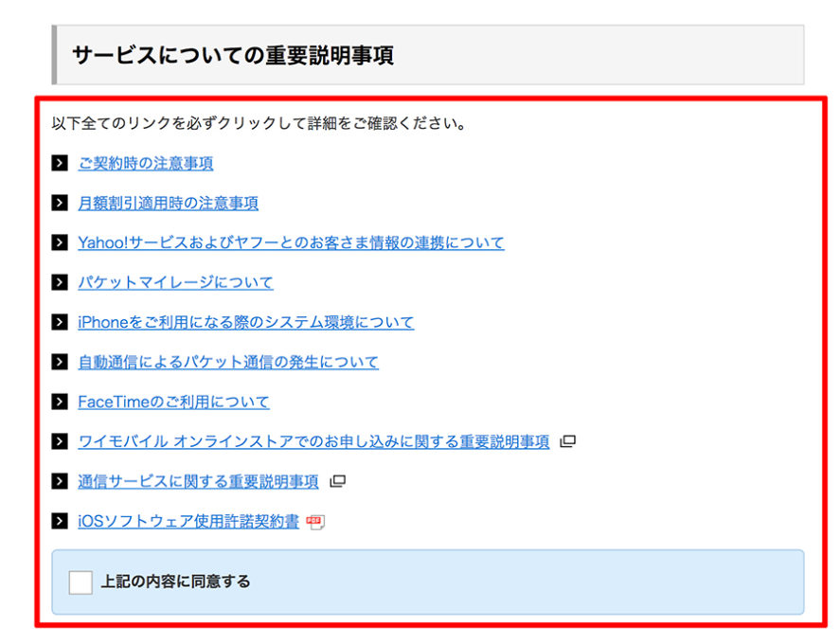Click arrow icon beside 月額割引適用時の注意事項
840x644 pixels.
pos(60,203)
